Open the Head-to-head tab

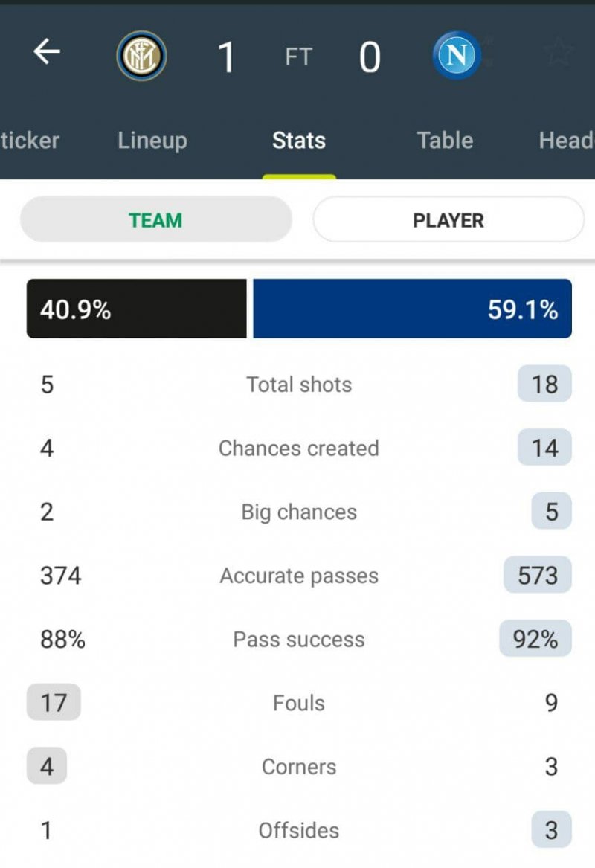point(567,141)
